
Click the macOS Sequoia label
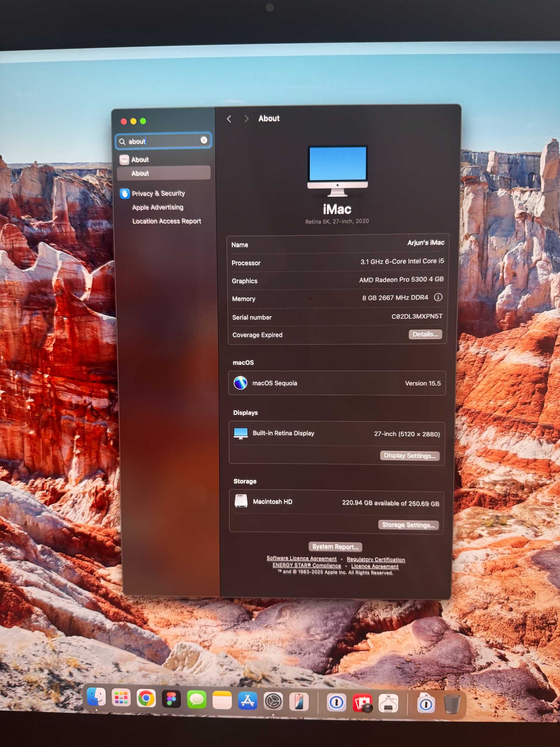(275, 383)
